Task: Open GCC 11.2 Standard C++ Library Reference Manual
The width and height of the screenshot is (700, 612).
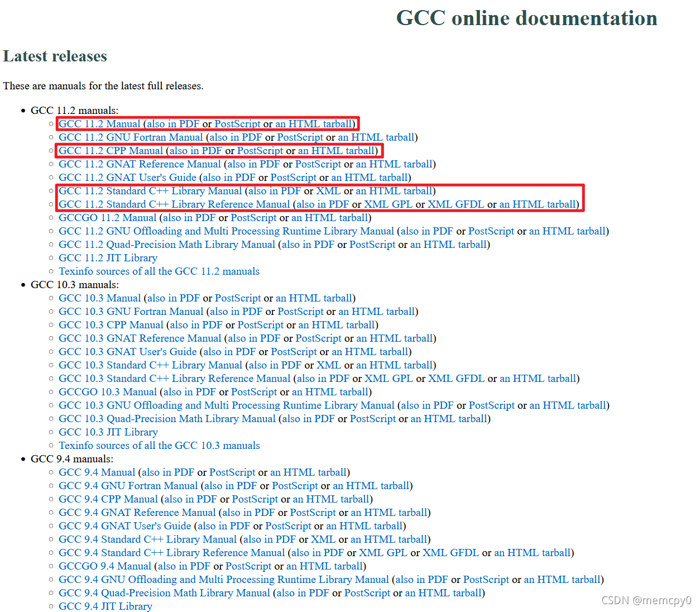Action: point(174,204)
